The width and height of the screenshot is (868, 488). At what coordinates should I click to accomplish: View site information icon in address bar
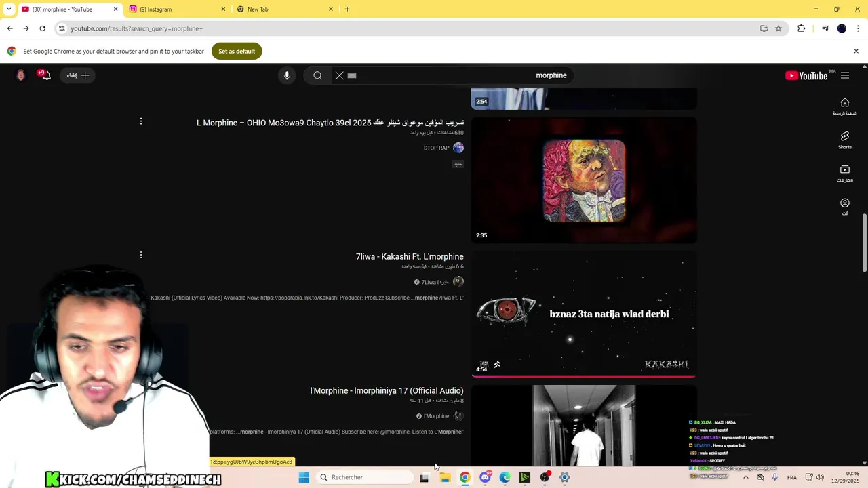[62, 28]
